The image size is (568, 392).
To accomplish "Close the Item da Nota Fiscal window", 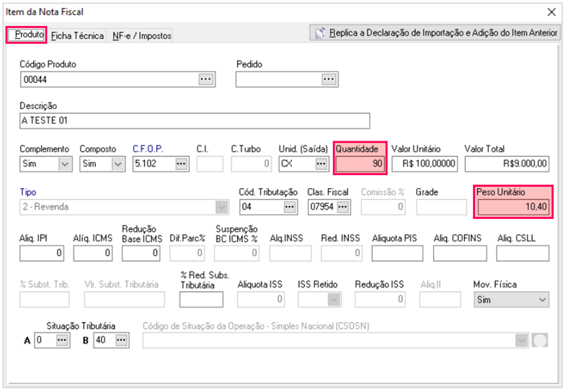I will (x=551, y=12).
